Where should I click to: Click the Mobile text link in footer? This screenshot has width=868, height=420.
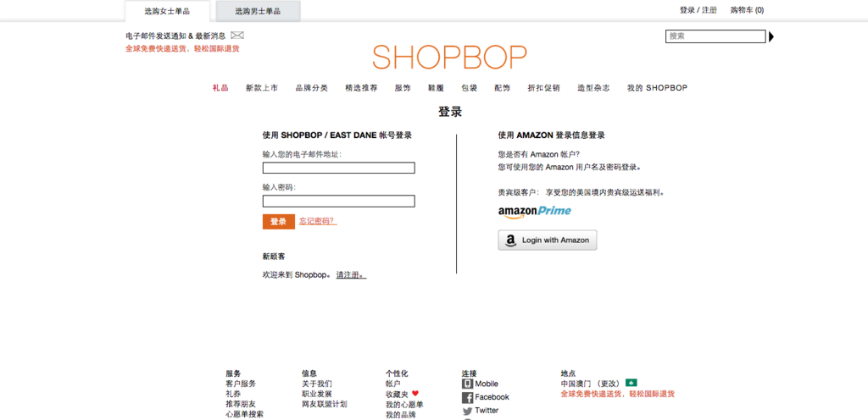point(487,384)
